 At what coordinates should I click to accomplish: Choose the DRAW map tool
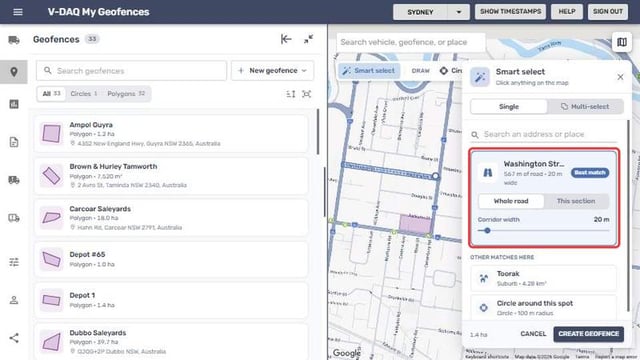420,71
